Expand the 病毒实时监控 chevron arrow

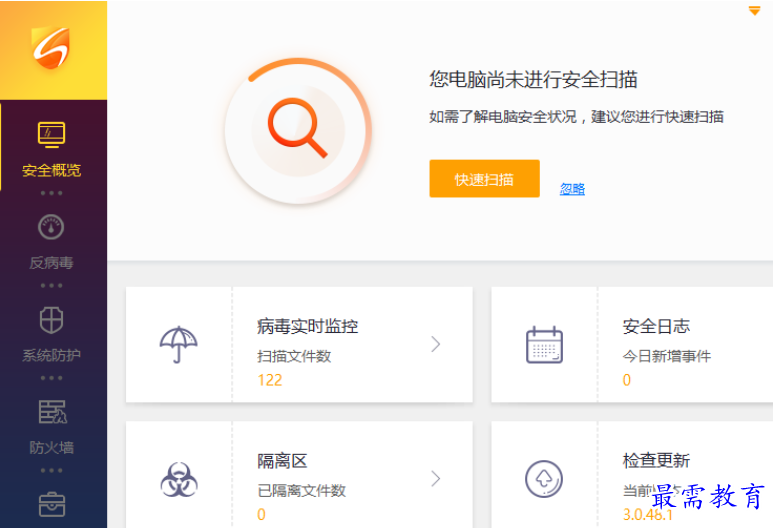tap(435, 344)
